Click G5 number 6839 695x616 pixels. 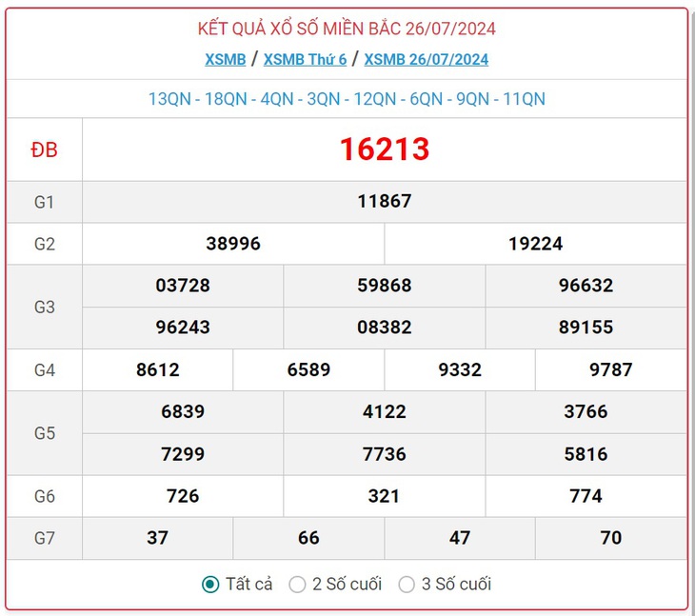183,411
